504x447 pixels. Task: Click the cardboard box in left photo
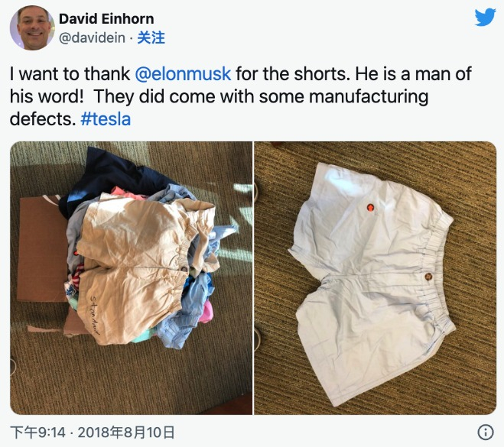[x=41, y=251]
